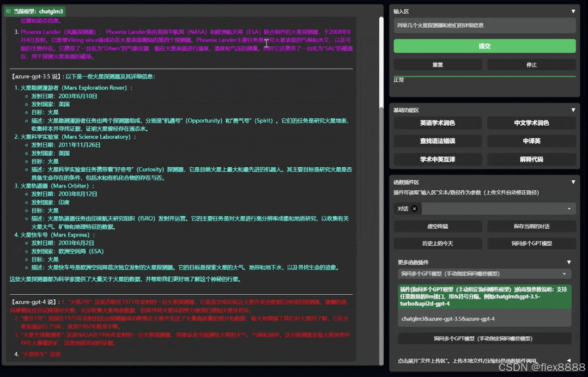588x377 pixels.
Task: Open the plugin category dropdown arrow
Action: pos(569,209)
